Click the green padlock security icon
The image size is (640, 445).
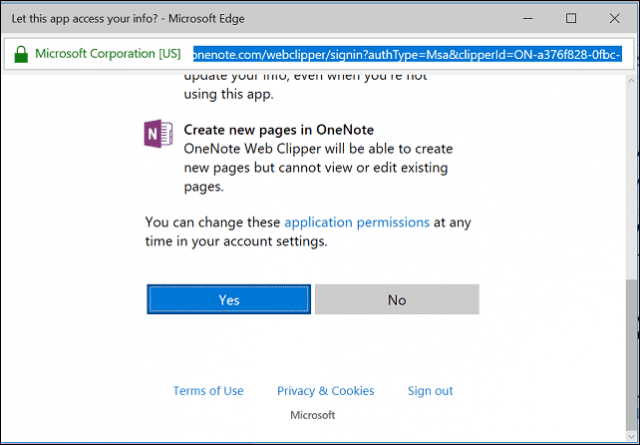[21, 54]
